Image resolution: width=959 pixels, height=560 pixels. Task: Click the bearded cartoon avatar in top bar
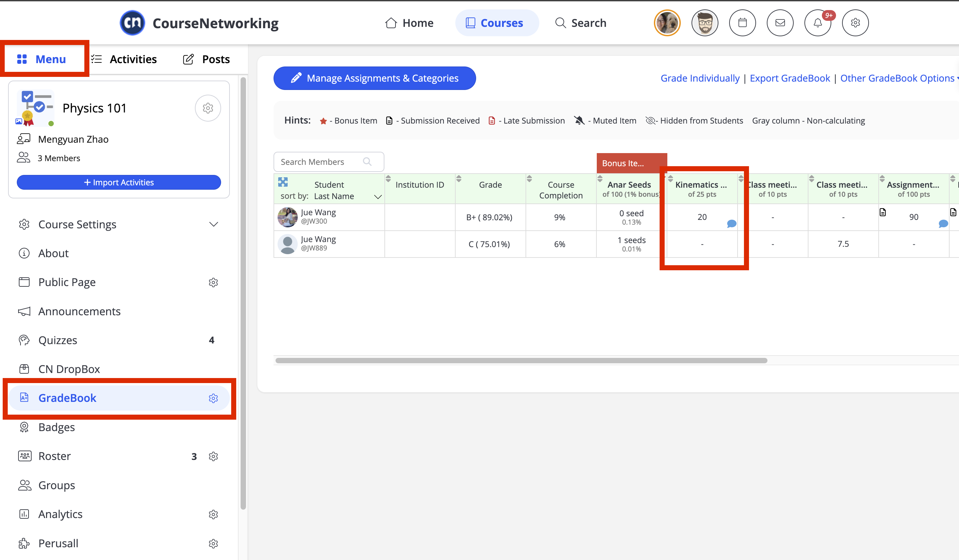[705, 23]
